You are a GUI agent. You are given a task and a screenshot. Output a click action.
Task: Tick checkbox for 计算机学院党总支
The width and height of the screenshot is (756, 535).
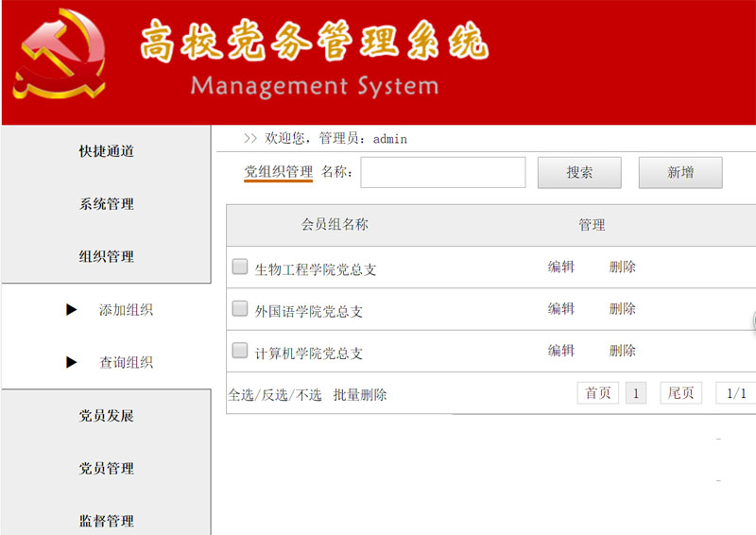240,351
